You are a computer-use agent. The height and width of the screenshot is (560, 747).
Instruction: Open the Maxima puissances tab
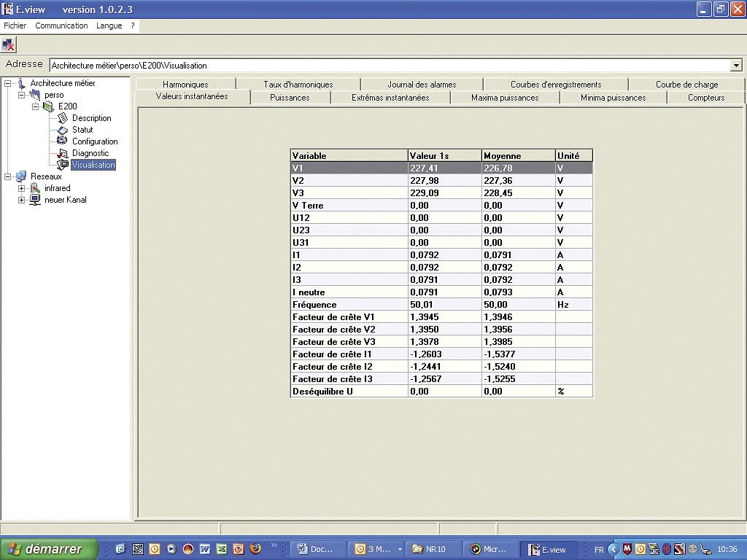point(504,96)
